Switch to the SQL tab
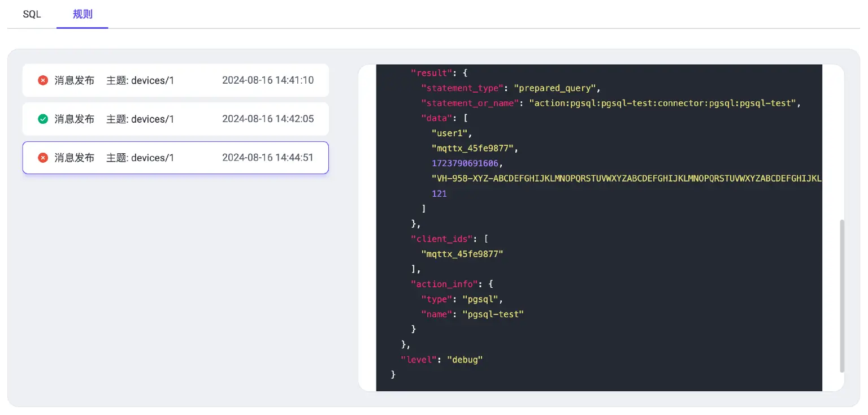The height and width of the screenshot is (415, 868). (x=32, y=14)
